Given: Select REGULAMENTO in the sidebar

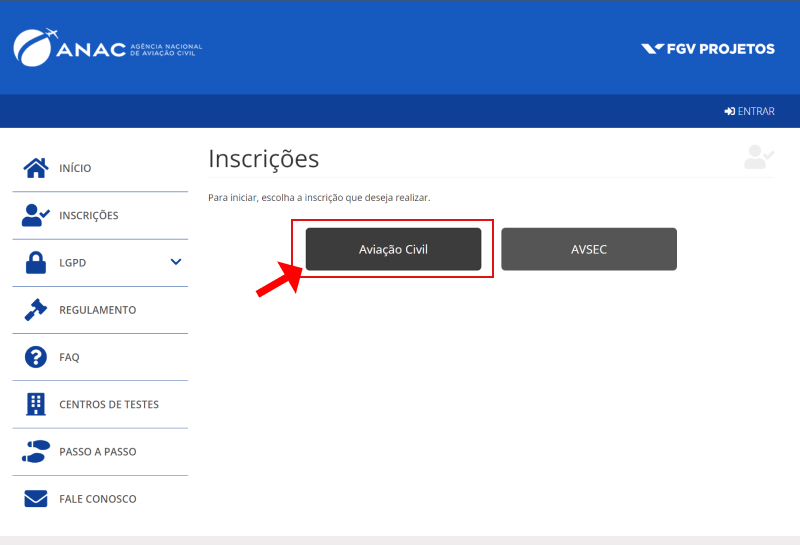Looking at the screenshot, I should pyautogui.click(x=97, y=310).
